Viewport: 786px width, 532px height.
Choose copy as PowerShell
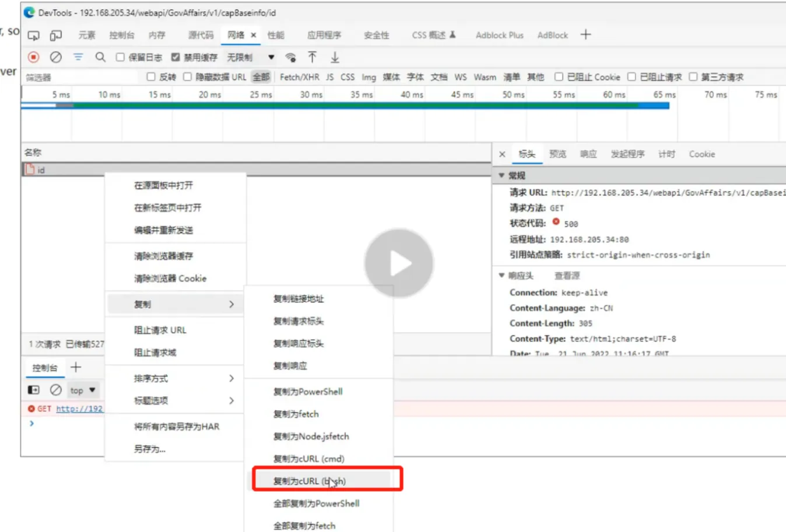point(308,392)
